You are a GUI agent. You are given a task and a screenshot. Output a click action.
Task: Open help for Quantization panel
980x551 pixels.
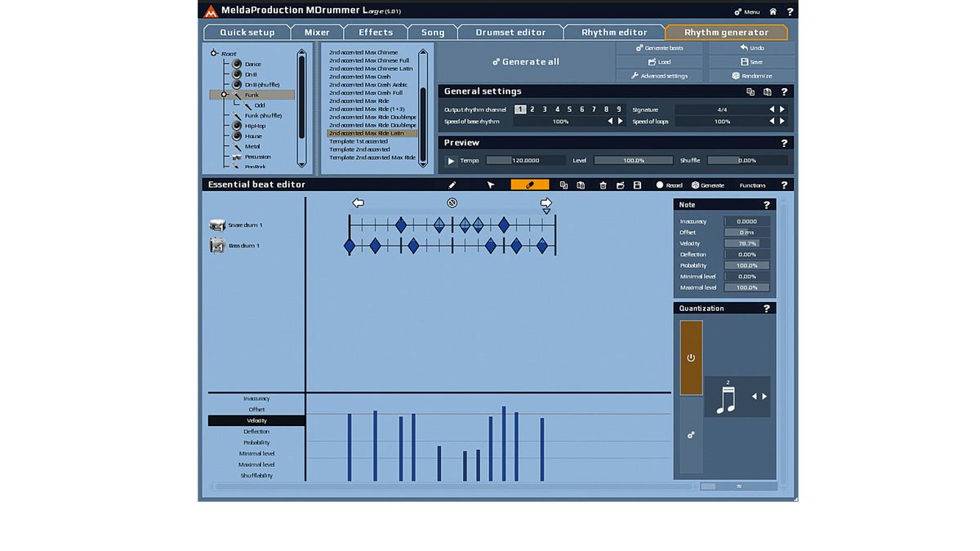click(766, 309)
